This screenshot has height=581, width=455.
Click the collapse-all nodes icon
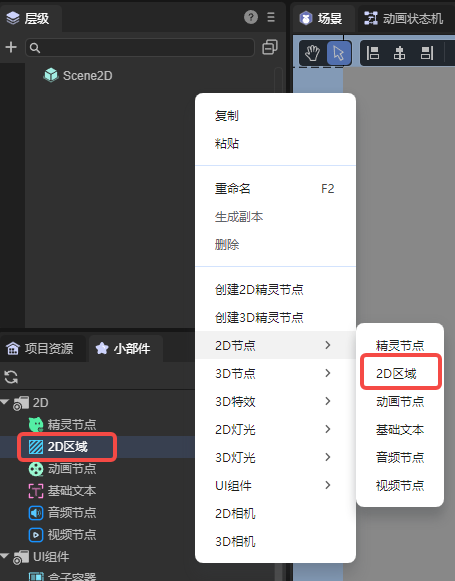pos(270,47)
